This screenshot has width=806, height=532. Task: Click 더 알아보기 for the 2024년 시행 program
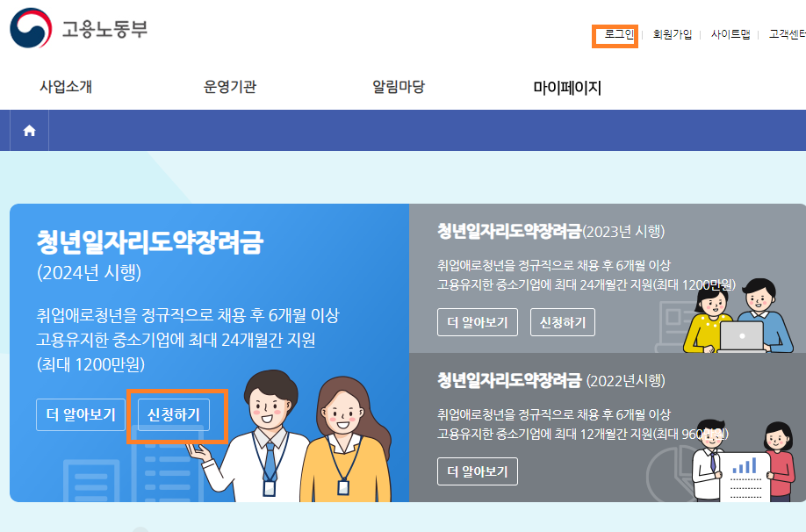coord(81,414)
